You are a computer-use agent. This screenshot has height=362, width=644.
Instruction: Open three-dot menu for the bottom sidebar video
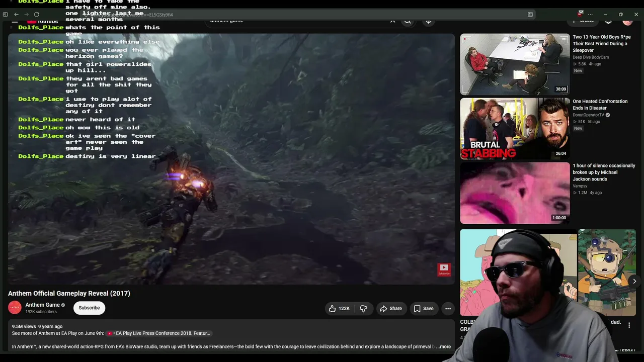(x=629, y=325)
